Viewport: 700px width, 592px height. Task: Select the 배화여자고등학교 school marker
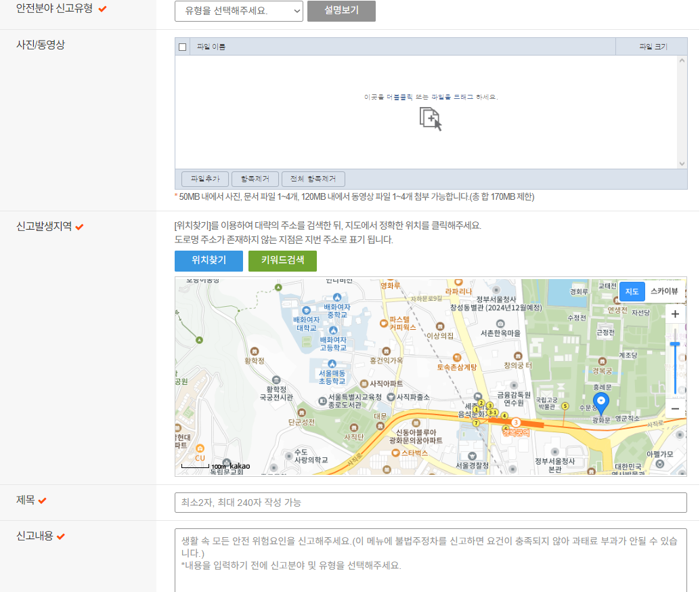[x=334, y=330]
